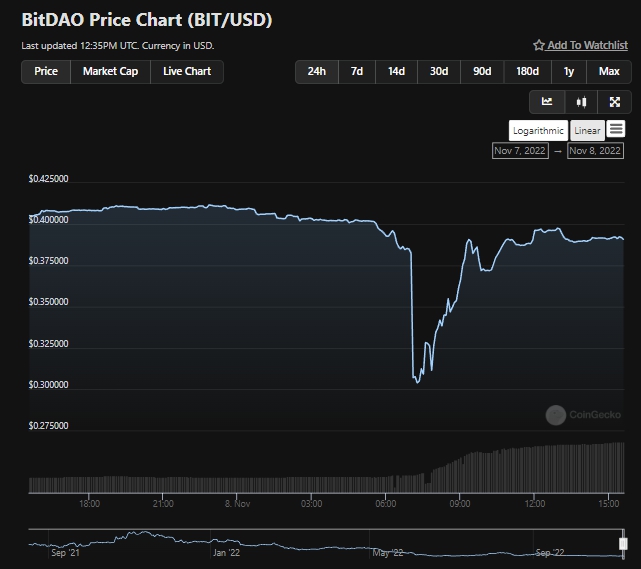This screenshot has height=569, width=641.
Task: Toggle Linear scale
Action: (587, 131)
